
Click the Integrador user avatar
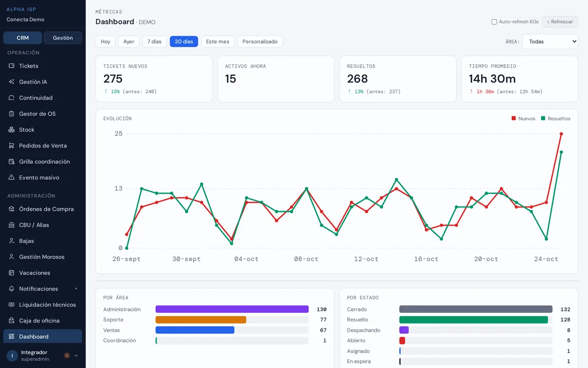click(x=12, y=356)
